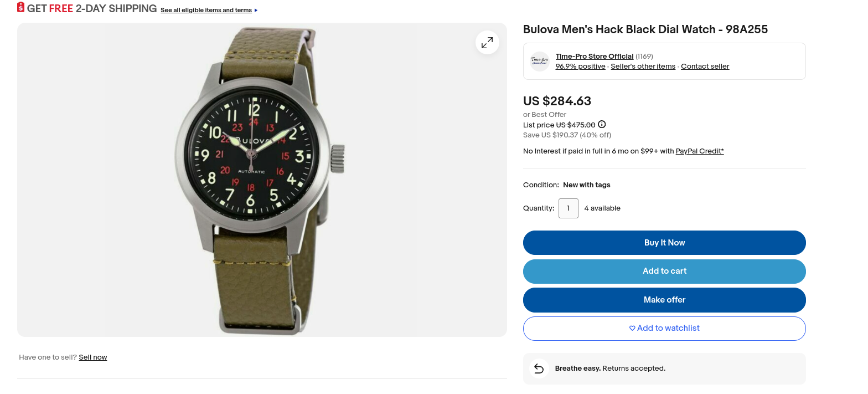868x394 pixels.
Task: Click the info icon beside list price
Action: [602, 125]
